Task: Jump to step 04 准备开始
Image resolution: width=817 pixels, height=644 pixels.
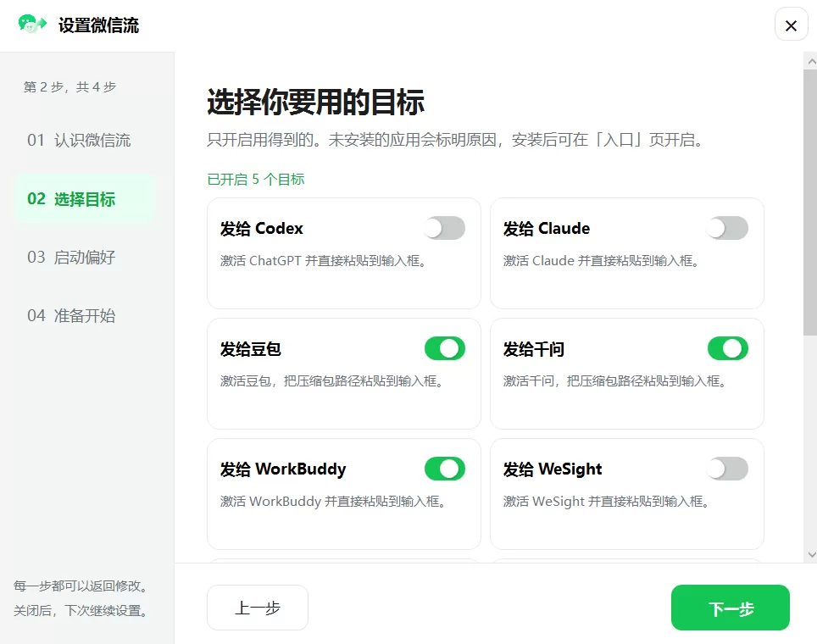Action: pyautogui.click(x=85, y=316)
